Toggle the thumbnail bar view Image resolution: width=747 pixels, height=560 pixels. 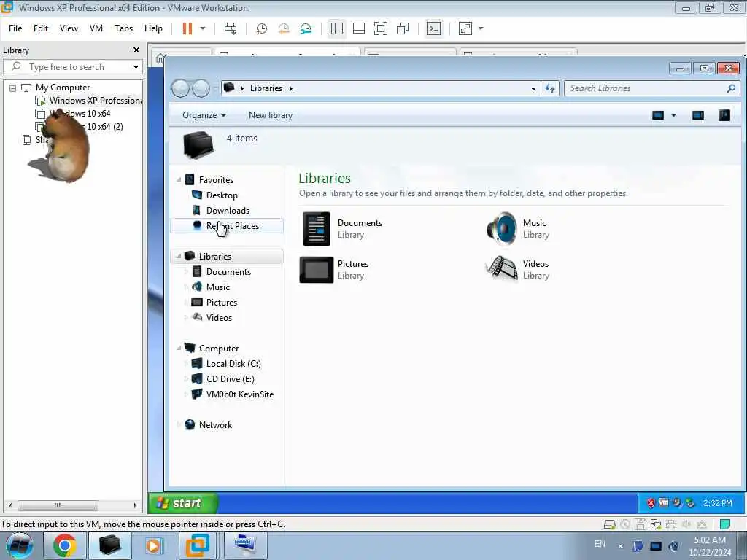coord(359,28)
